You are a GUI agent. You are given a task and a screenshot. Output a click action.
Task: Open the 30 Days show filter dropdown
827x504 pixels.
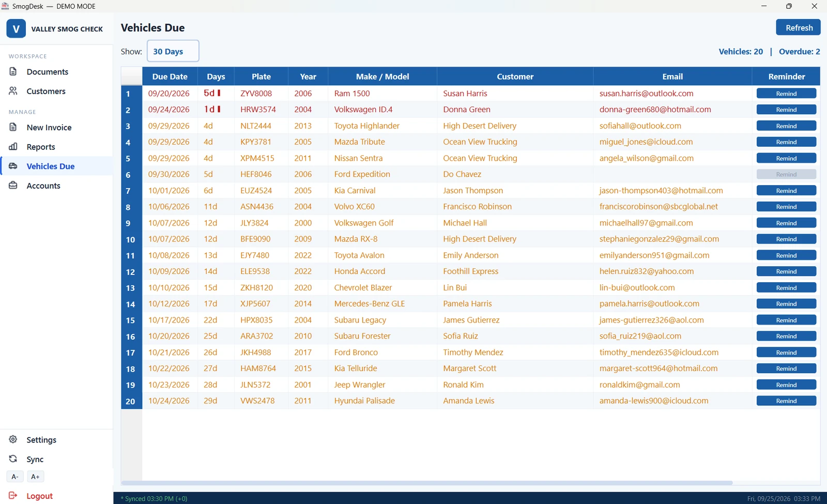click(x=173, y=51)
